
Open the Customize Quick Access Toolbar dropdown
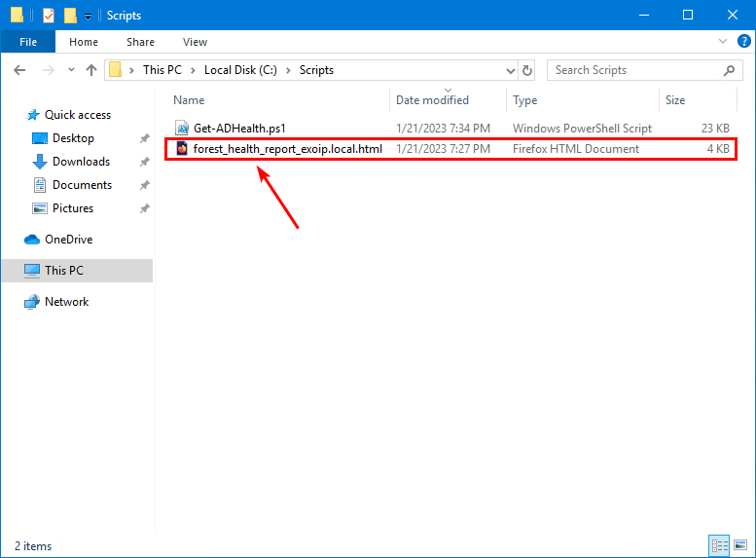pos(88,17)
